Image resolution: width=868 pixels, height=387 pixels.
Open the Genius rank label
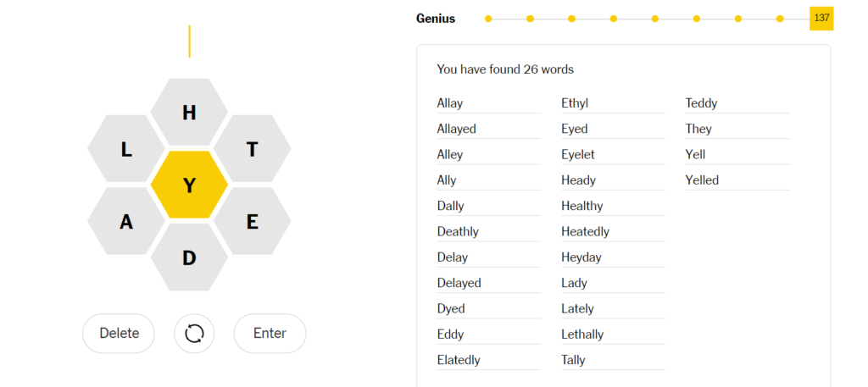[436, 19]
